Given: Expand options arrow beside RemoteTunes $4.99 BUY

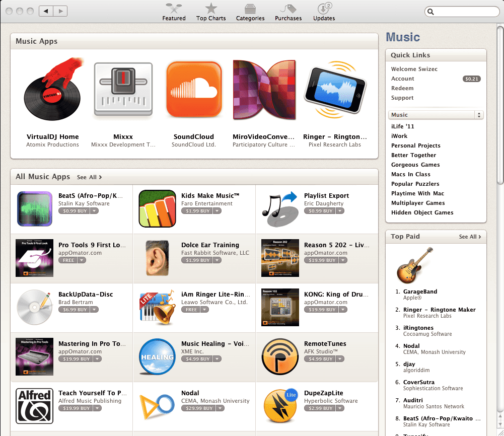Looking at the screenshot, I should [340, 359].
